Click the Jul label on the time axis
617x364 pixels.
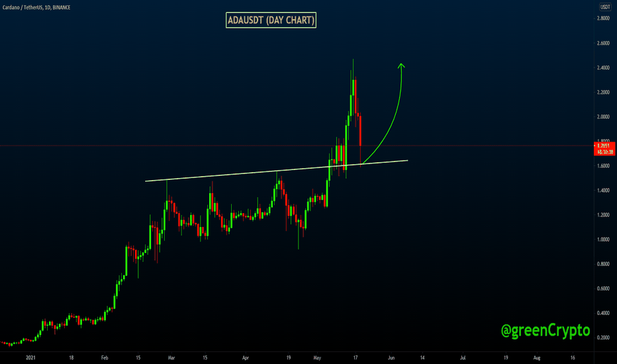pos(463,357)
